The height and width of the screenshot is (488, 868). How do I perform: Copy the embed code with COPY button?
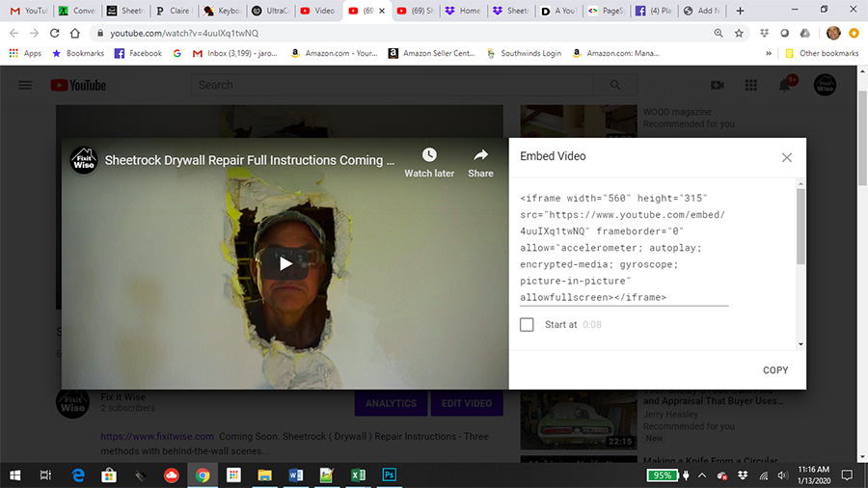pyautogui.click(x=775, y=370)
